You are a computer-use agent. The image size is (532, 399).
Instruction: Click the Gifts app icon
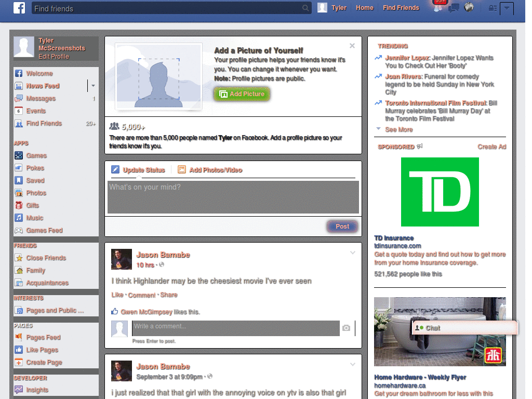pyautogui.click(x=19, y=205)
